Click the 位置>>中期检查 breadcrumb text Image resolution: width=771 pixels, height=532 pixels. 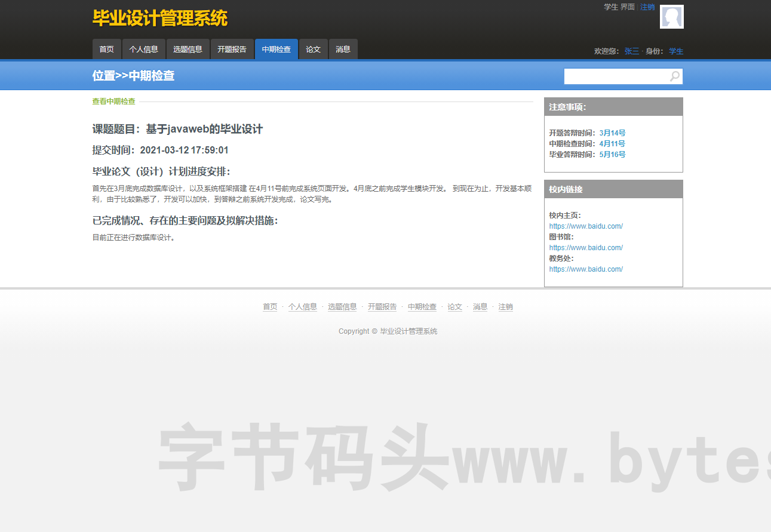[x=133, y=76]
